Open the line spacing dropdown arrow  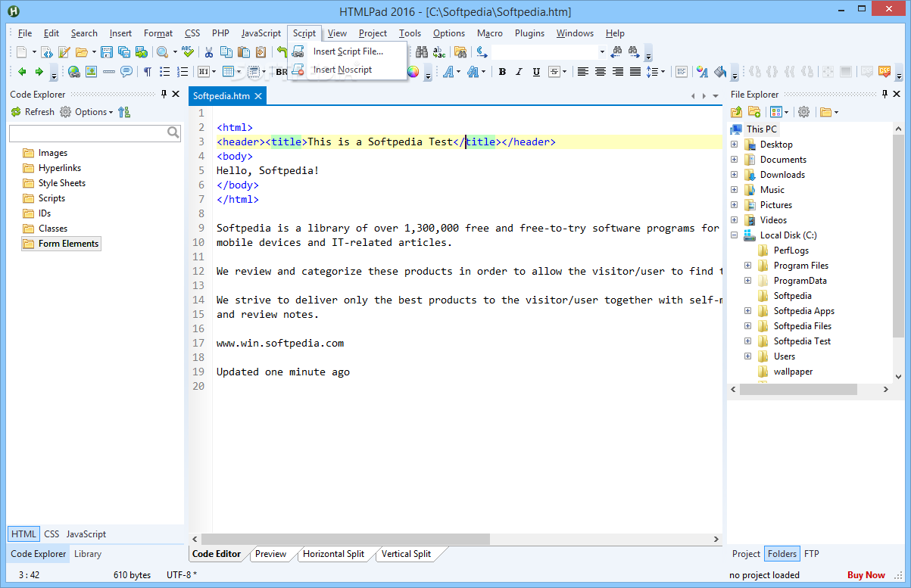[663, 72]
